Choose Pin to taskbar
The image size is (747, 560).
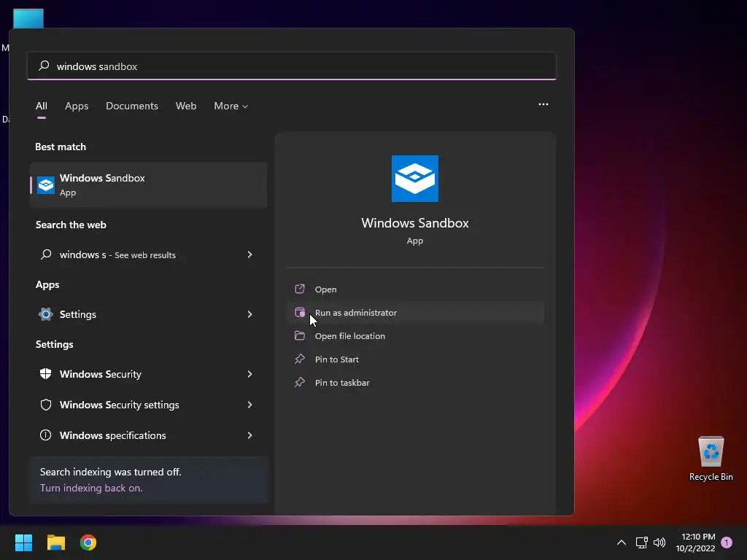(415, 382)
